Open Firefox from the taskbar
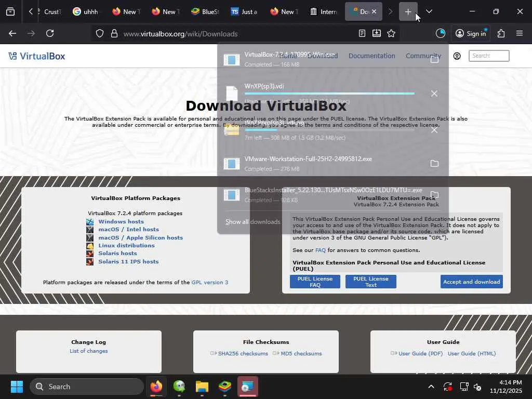The height and width of the screenshot is (399, 532). coord(156,387)
